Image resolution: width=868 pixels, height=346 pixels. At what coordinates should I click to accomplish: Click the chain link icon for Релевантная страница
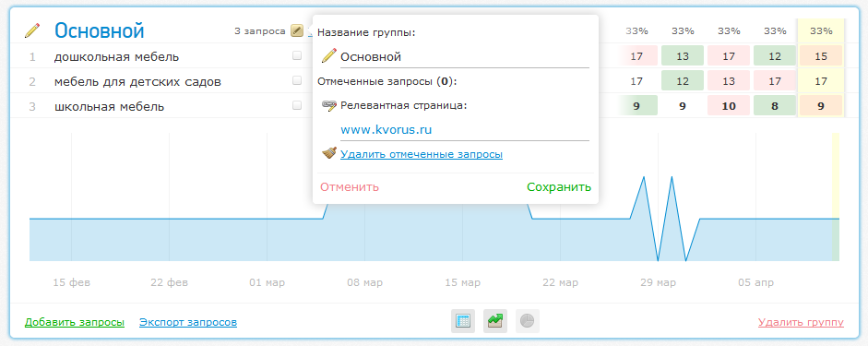(x=328, y=105)
